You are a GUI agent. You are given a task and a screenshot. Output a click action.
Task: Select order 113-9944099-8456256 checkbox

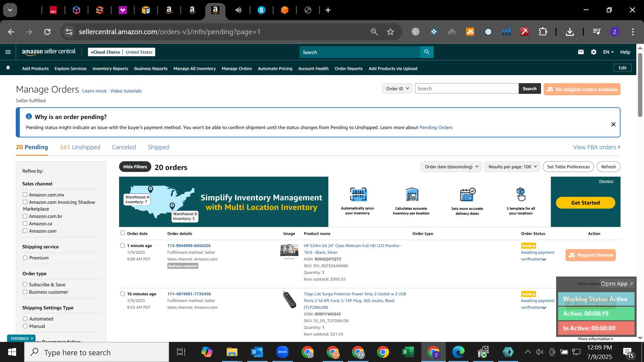pos(122,245)
